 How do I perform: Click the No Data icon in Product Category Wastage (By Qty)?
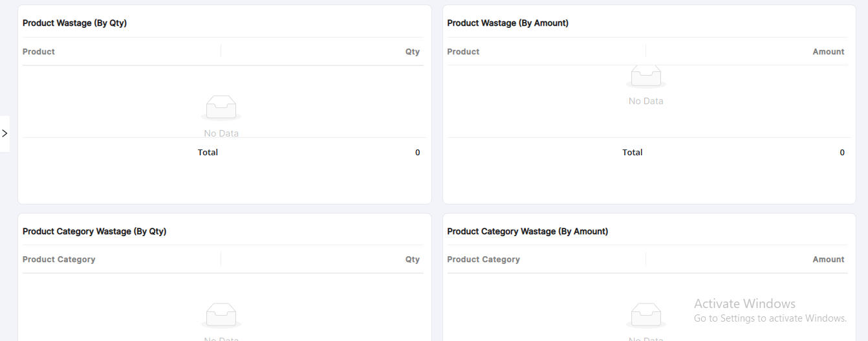coord(221,315)
